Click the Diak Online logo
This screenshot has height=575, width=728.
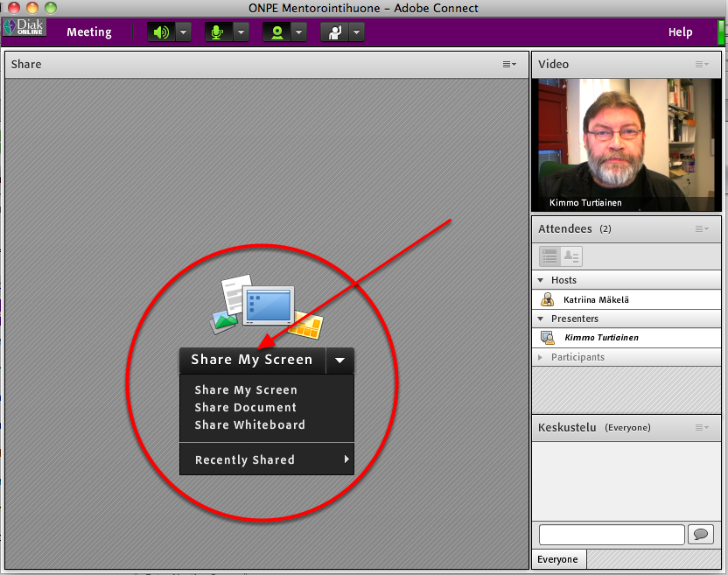tap(24, 27)
